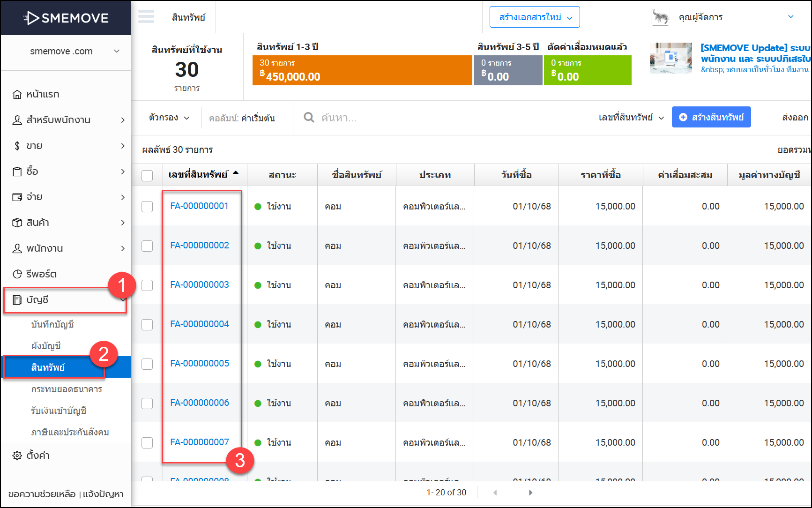Screen dimensions: 812x508
Task: Select the checkbox for FA-000000005
Action: tap(147, 364)
